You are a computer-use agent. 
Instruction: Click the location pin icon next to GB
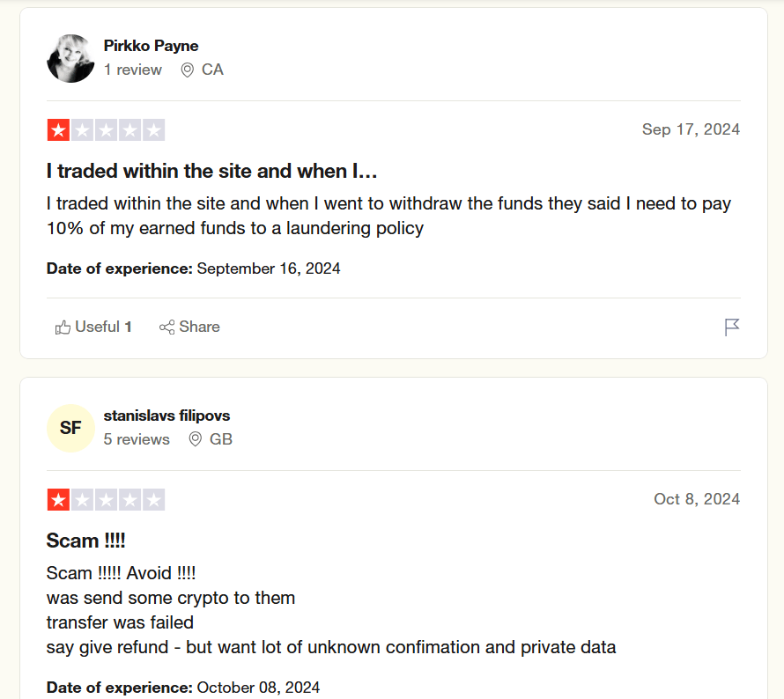coord(195,439)
